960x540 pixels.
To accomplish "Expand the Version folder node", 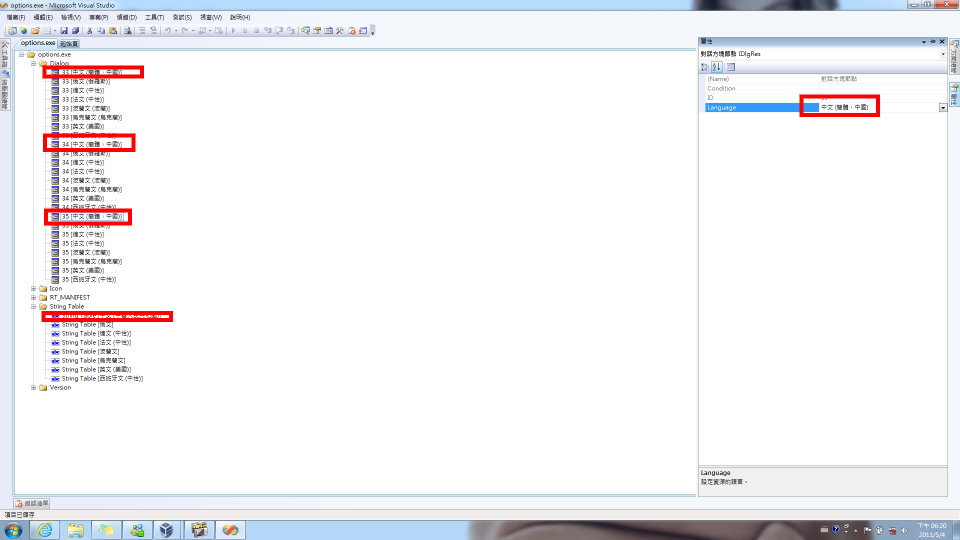I will [34, 388].
